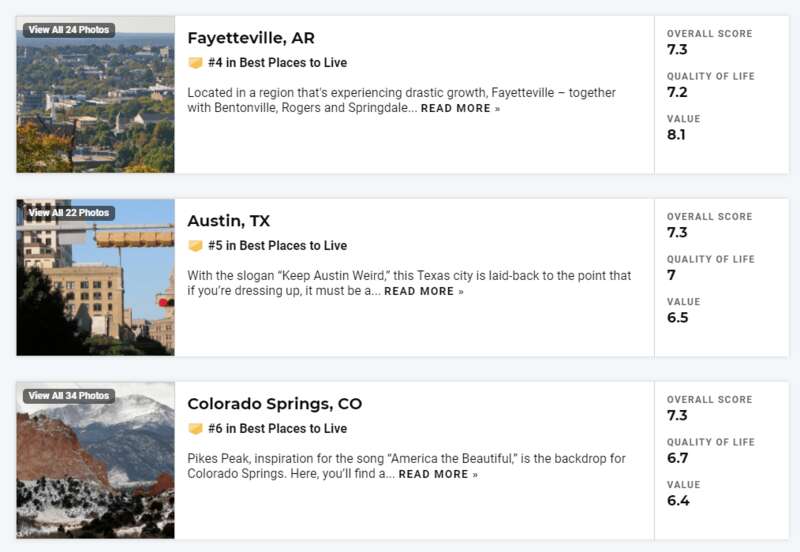
Task: Open View All 22 Photos for Austin
Action: (x=69, y=213)
